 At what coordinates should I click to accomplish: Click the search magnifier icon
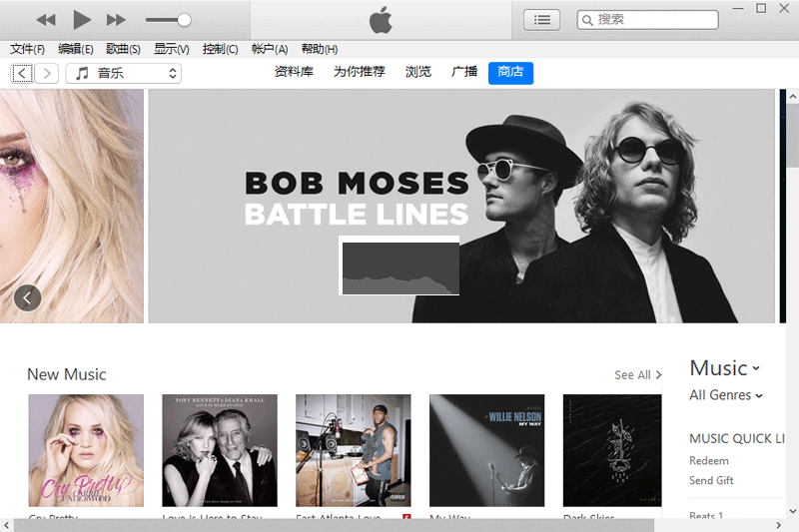tap(587, 20)
